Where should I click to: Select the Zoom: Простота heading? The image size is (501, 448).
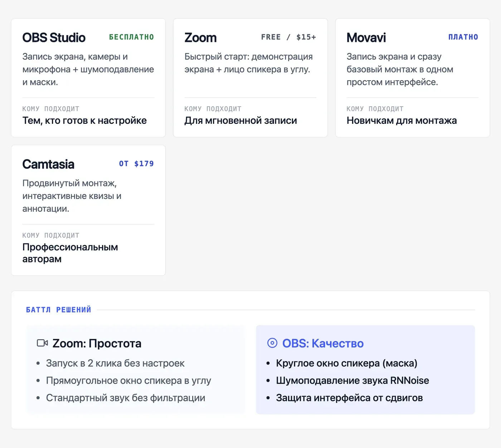coord(97,344)
